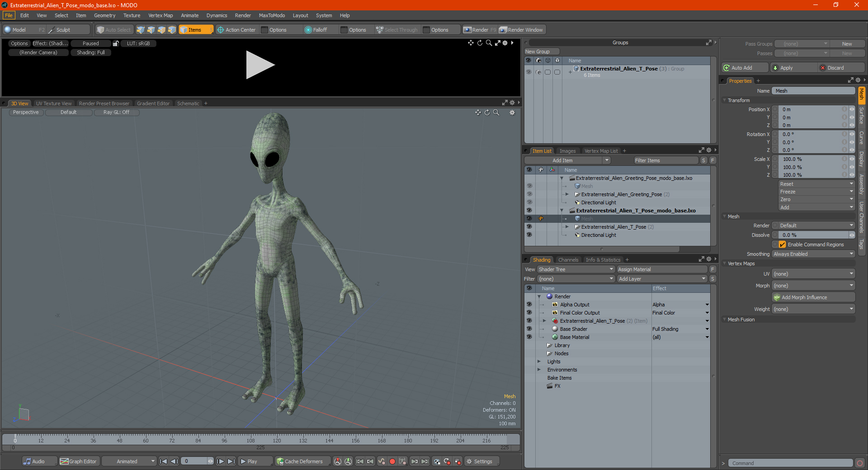Open the Dynamics menu
This screenshot has height=470, width=868.
[x=217, y=15]
